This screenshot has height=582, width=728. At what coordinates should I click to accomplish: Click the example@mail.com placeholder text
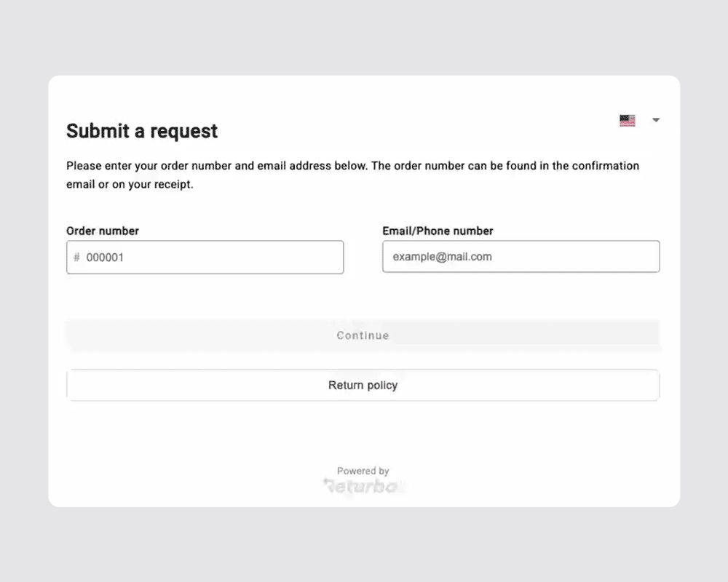pyautogui.click(x=442, y=257)
